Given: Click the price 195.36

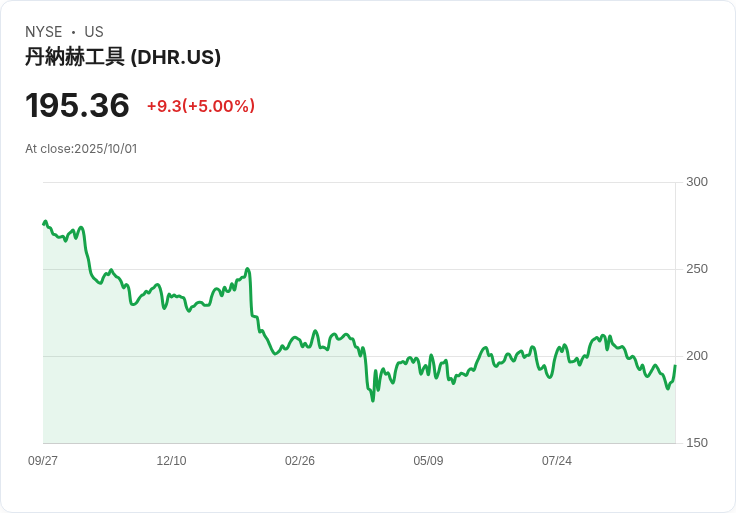Looking at the screenshot, I should 77,105.
